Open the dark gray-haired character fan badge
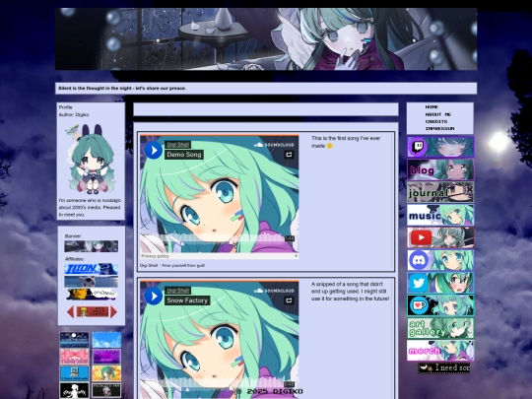Screen dimensions: 532x399 point(106,390)
